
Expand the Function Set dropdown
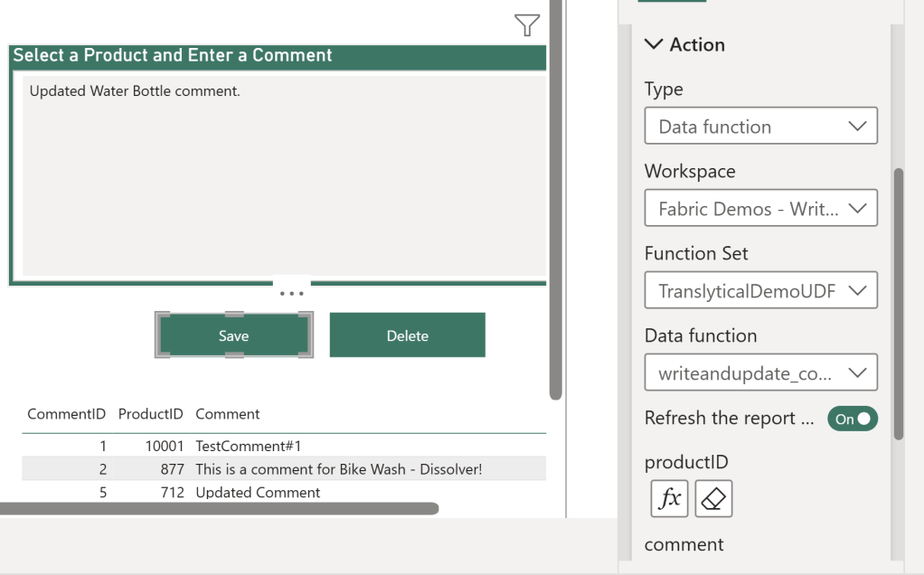pyautogui.click(x=760, y=291)
